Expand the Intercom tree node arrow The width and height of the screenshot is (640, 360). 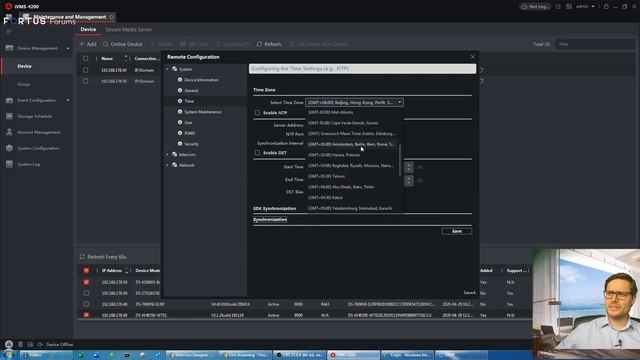point(167,154)
